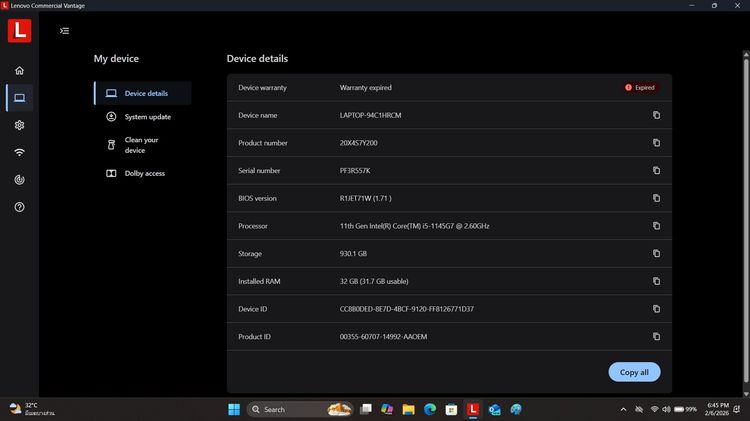This screenshot has width=750, height=421.
Task: Open the help question mark sidebar icon
Action: [20, 207]
